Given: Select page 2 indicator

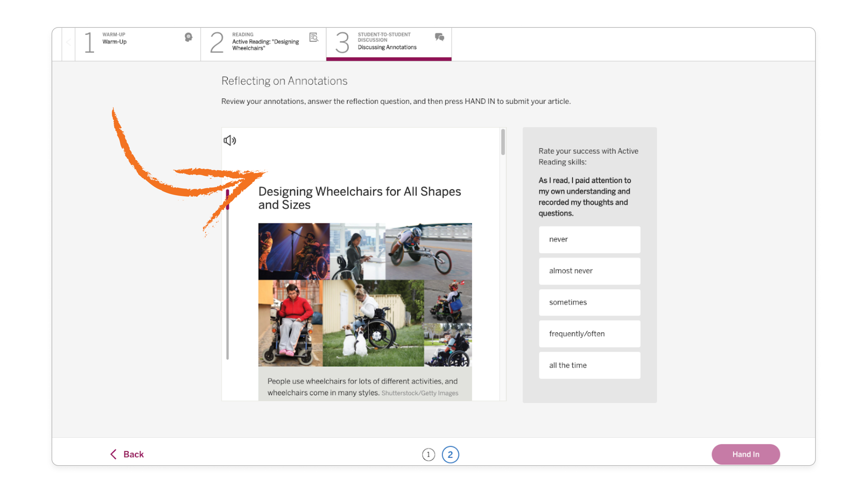Looking at the screenshot, I should pyautogui.click(x=450, y=454).
